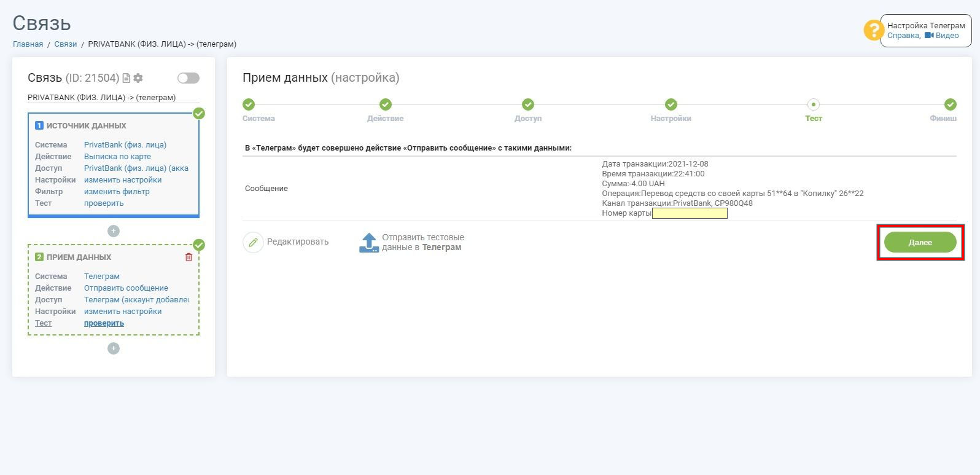Open the gear settings icon beside connection ID
The image size is (980, 475).
[x=138, y=78]
